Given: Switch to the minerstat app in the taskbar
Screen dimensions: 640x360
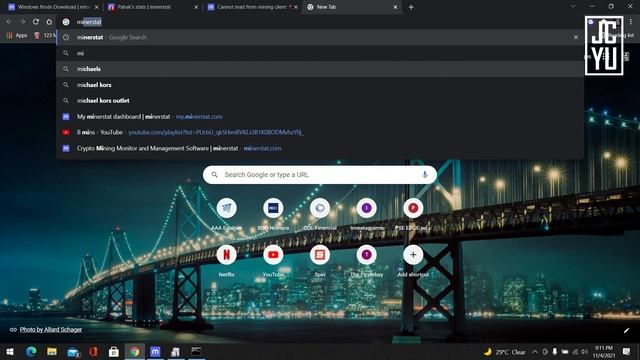Looking at the screenshot, I should pyautogui.click(x=155, y=351).
